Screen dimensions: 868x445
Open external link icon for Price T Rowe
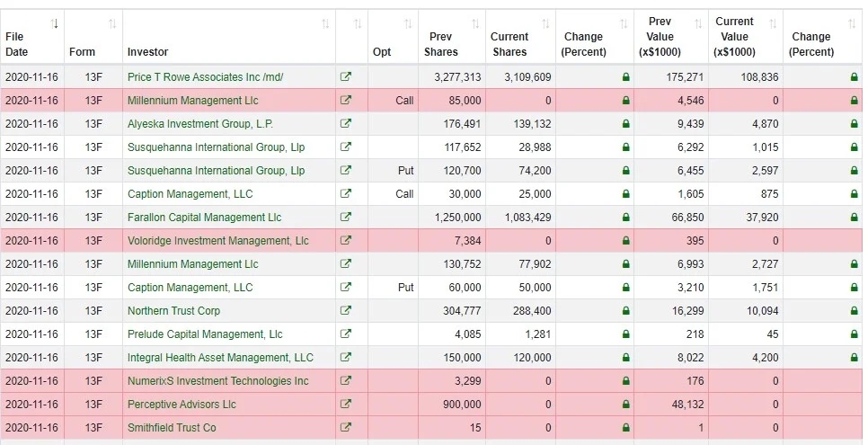[x=345, y=77]
